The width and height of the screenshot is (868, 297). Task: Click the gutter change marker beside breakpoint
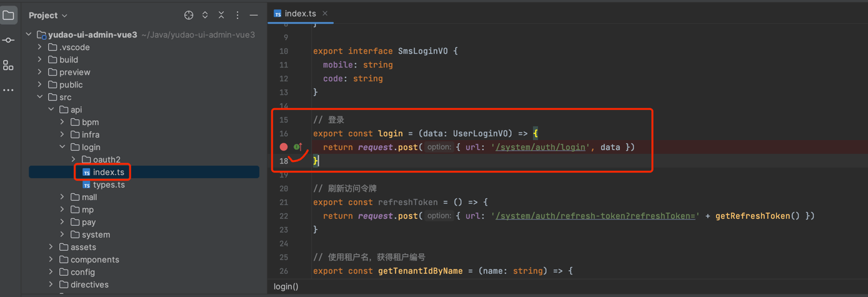coord(298,147)
